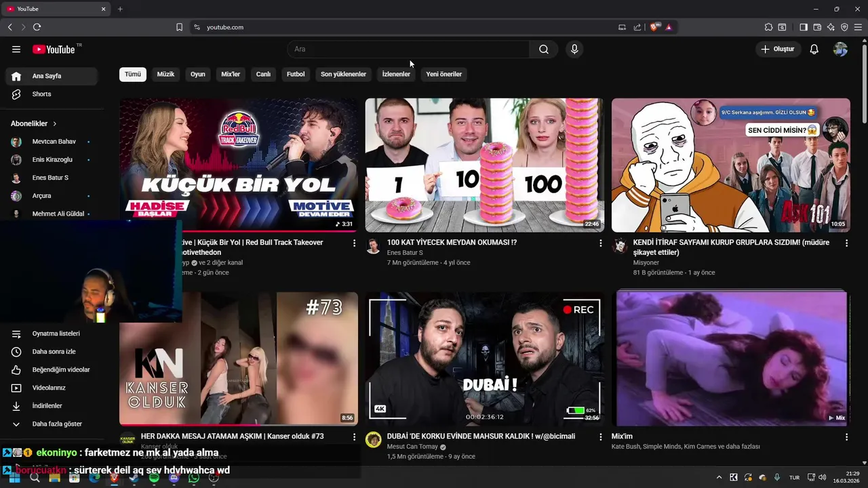Click the YouTube logo
This screenshot has height=488, width=868.
tap(54, 49)
